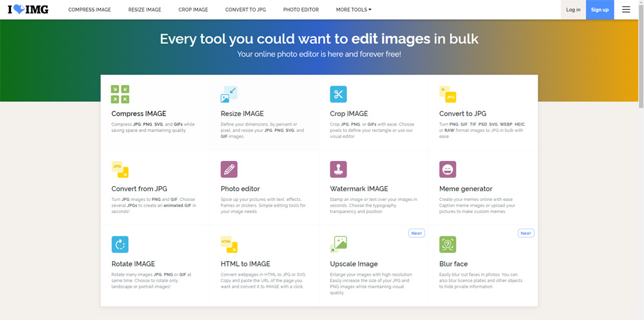Image resolution: width=644 pixels, height=320 pixels.
Task: Click the 'Turn PNG, GIF, TIF' description text
Action: [482, 130]
